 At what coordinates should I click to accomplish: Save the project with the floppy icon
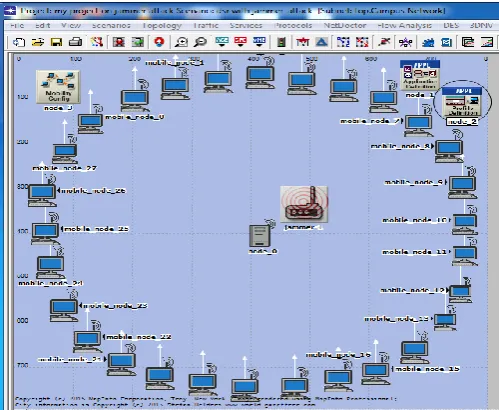click(x=56, y=42)
